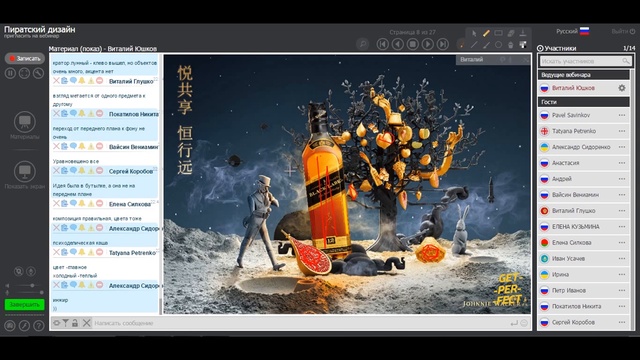The width and height of the screenshot is (640, 360).
Task: Delete Виталий Глушко's chat message
Action: click(x=56, y=81)
